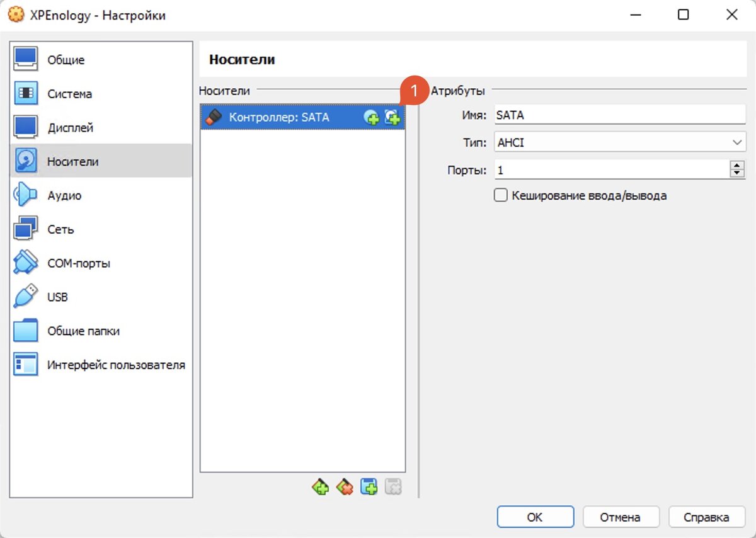Open the Сеть settings section
Image resolution: width=756 pixels, height=538 pixels.
tap(101, 229)
